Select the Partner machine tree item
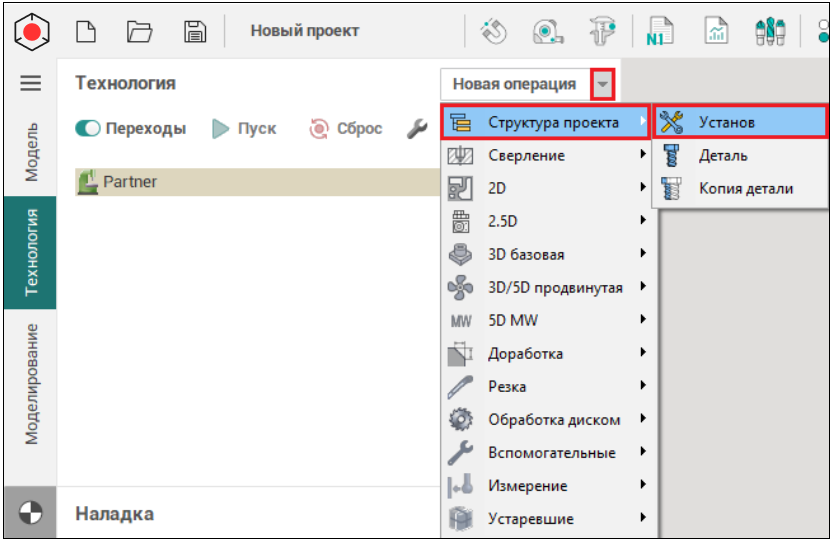 [130, 182]
